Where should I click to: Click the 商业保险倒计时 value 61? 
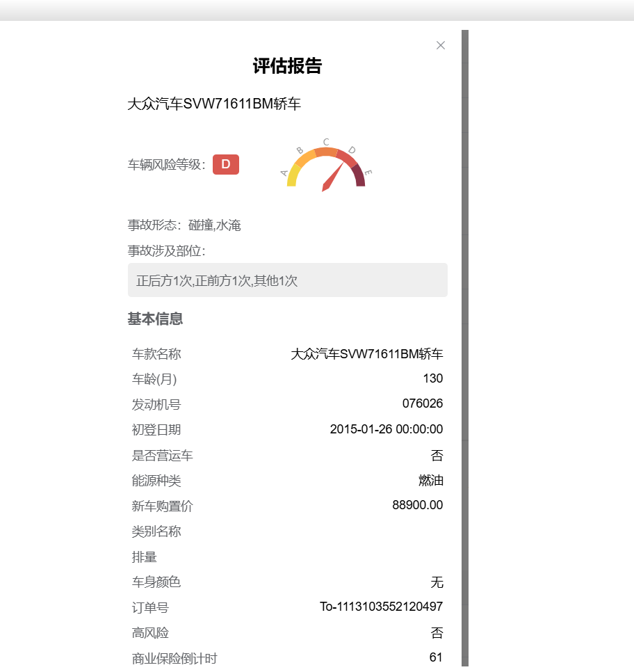click(435, 657)
